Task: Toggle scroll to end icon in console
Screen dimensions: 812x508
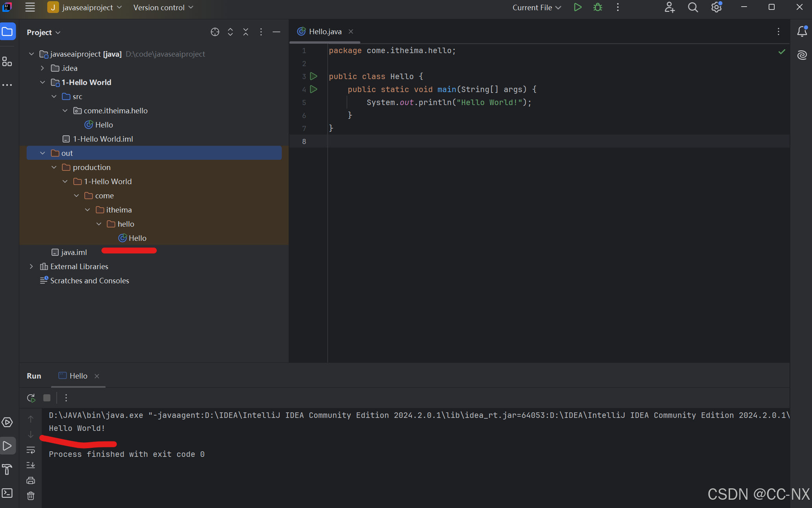Action: 31,465
